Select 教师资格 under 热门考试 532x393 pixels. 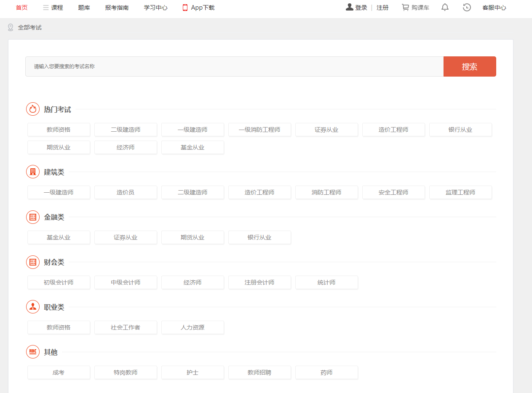59,130
